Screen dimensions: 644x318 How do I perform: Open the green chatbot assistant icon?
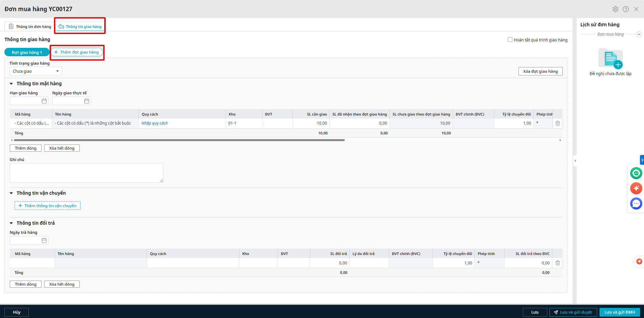pyautogui.click(x=636, y=173)
